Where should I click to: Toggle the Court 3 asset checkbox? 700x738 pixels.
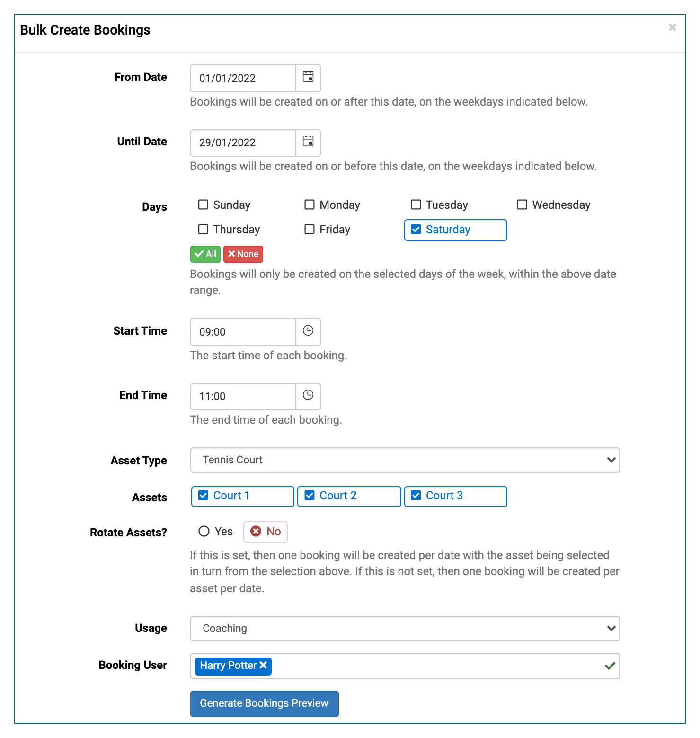point(416,496)
